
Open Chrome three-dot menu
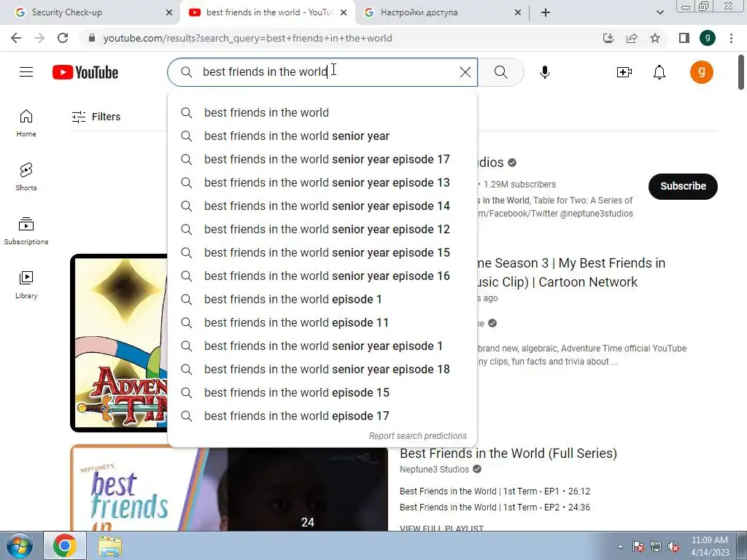[731, 38]
